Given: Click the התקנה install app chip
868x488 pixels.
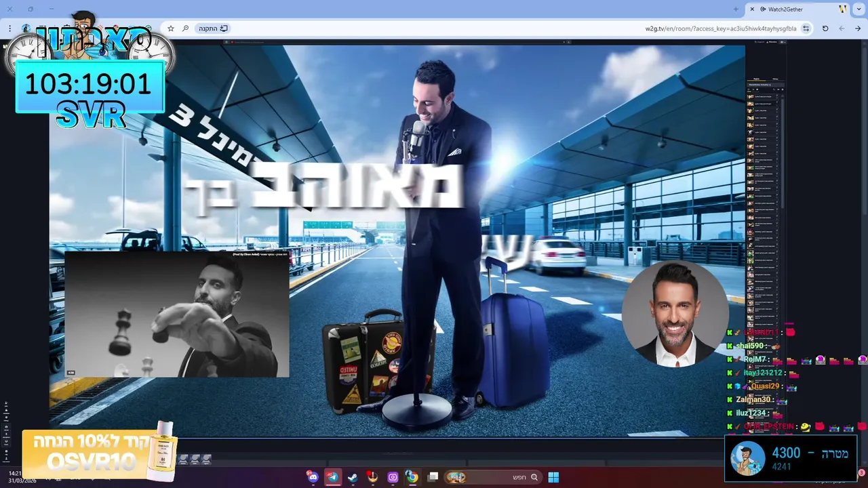Looking at the screenshot, I should click(x=213, y=28).
